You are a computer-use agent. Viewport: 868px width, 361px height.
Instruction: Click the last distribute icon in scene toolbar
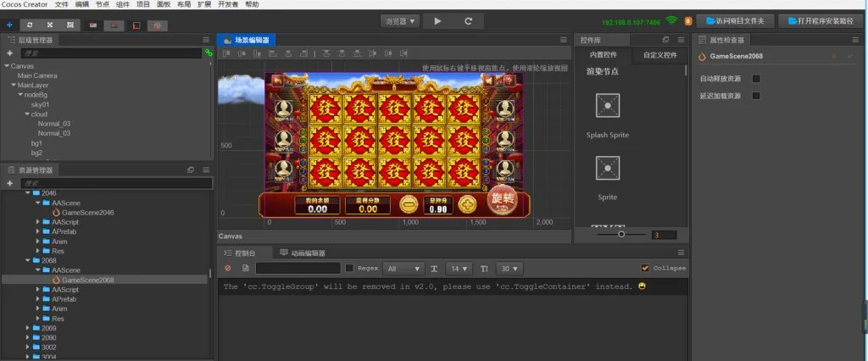tap(403, 53)
